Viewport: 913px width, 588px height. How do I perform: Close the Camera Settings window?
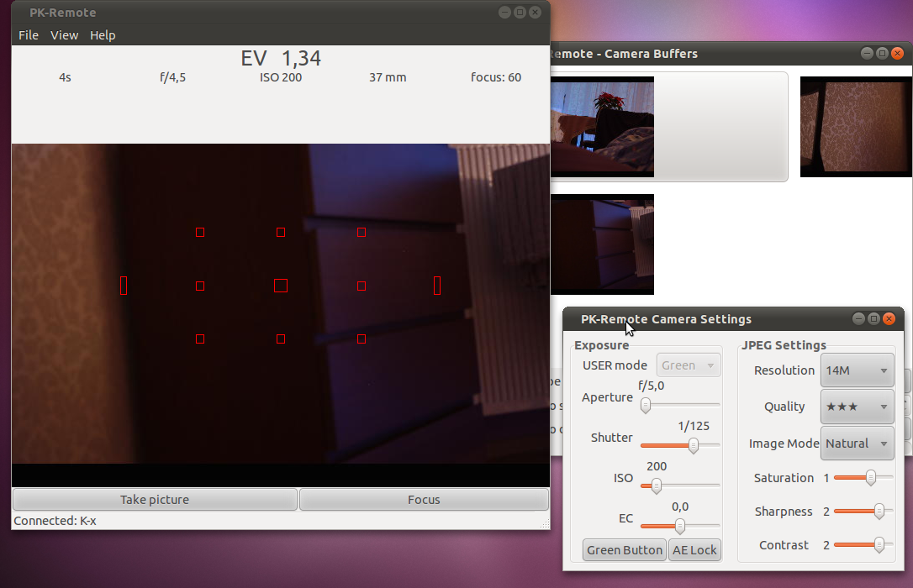[889, 319]
